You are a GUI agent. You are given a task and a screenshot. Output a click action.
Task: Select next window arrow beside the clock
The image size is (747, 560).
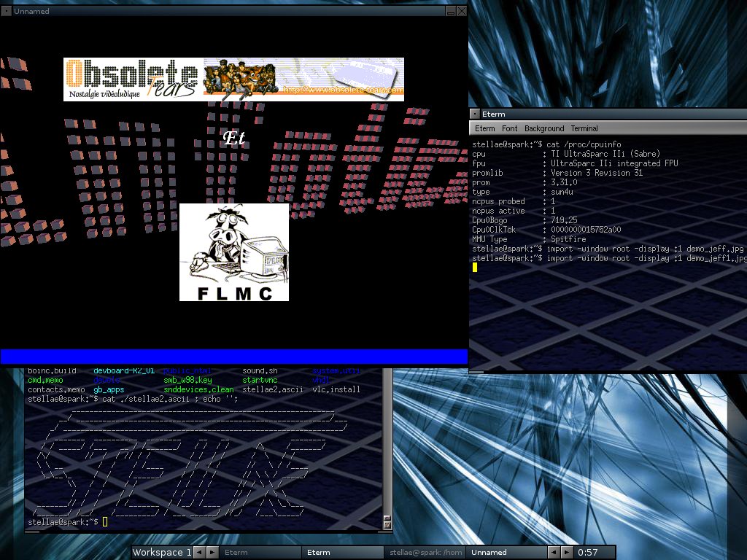[566, 553]
